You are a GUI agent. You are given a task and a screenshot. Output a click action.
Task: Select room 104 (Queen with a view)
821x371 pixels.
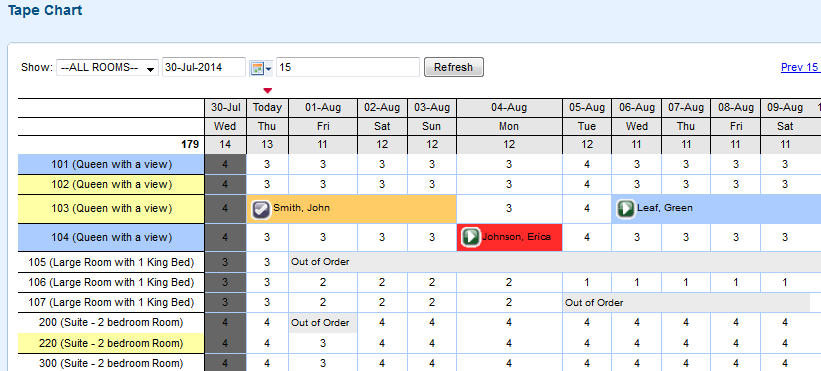point(112,237)
